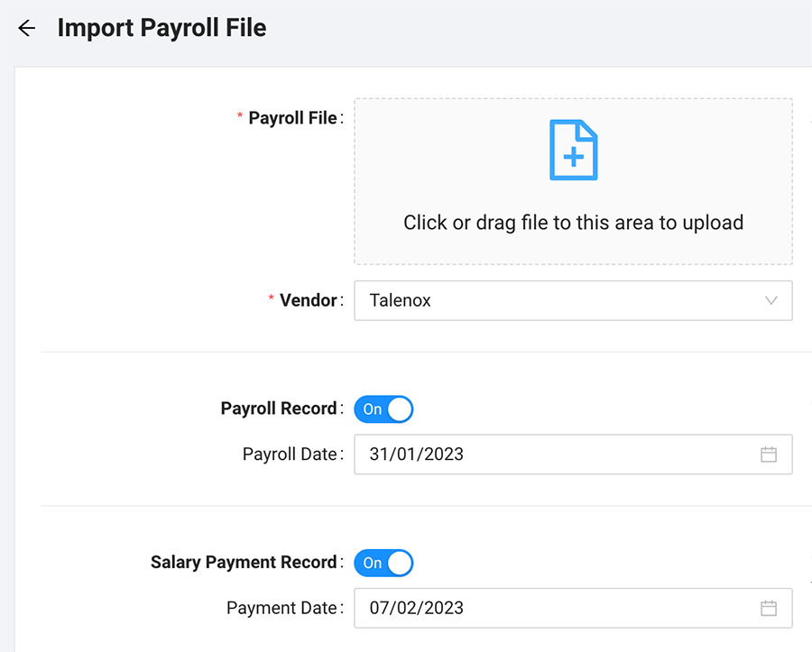Open the Payroll Date calendar icon
This screenshot has width=812, height=652.
769,455
